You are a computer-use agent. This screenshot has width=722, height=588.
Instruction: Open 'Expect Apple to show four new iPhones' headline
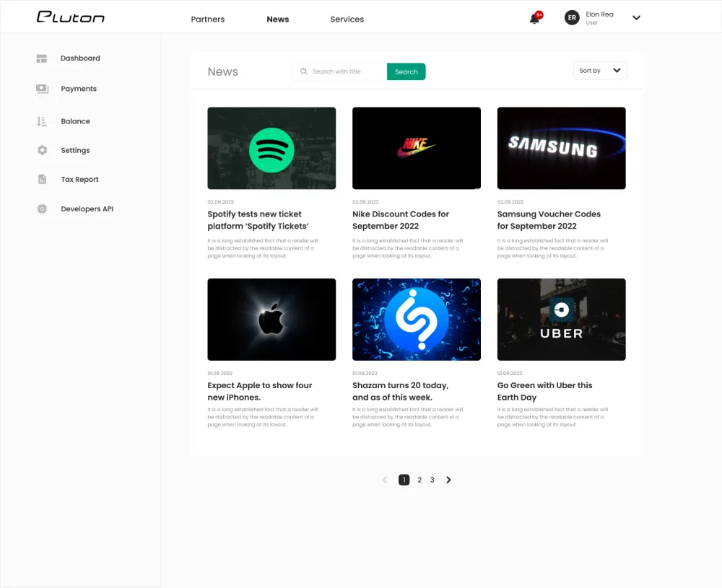(260, 391)
